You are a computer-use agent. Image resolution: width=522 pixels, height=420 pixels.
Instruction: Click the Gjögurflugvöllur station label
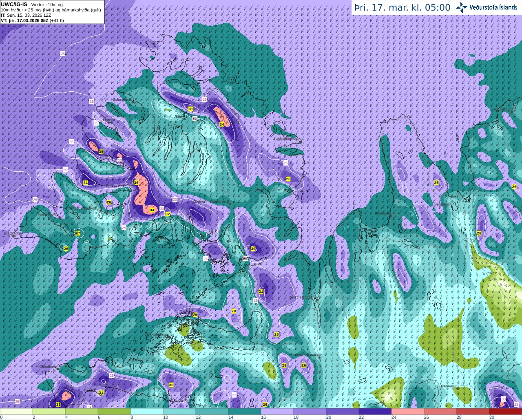[287, 139]
